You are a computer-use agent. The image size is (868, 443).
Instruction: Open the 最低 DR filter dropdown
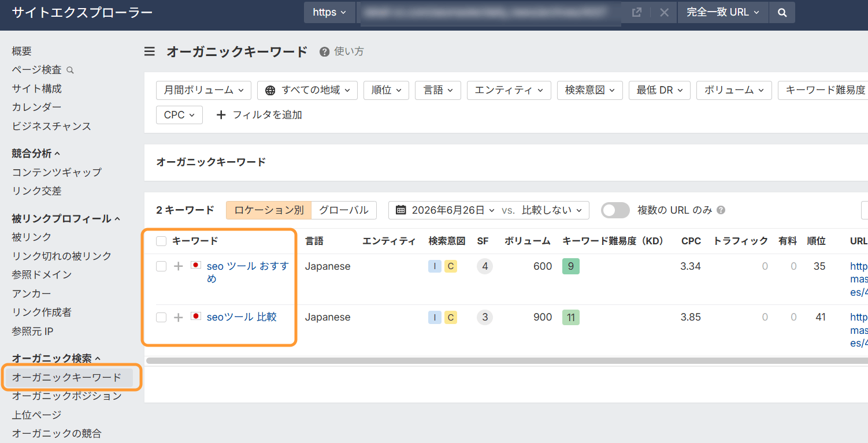click(659, 90)
